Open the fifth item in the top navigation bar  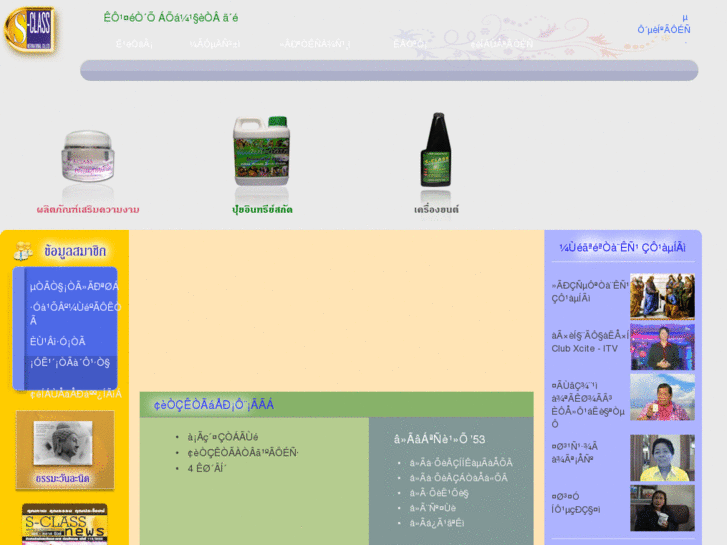pyautogui.click(x=502, y=44)
